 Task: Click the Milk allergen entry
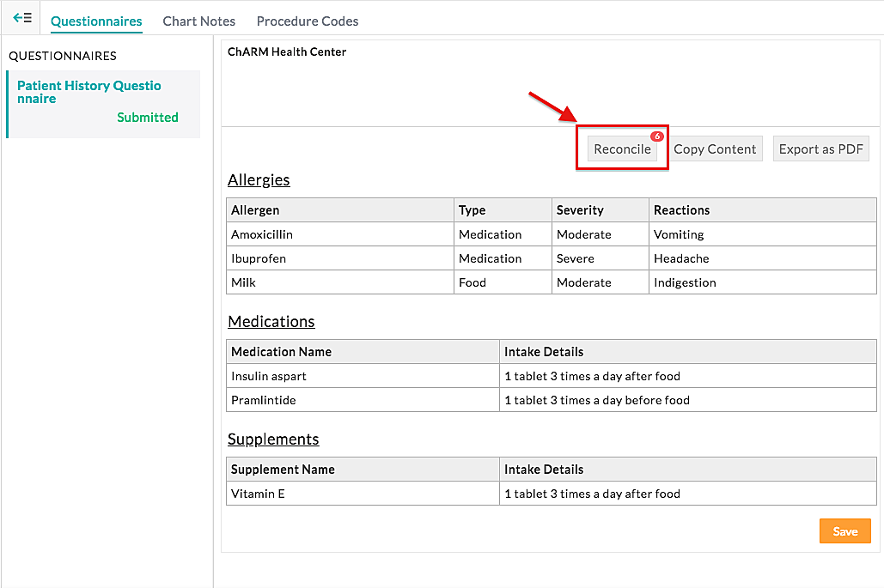click(244, 282)
